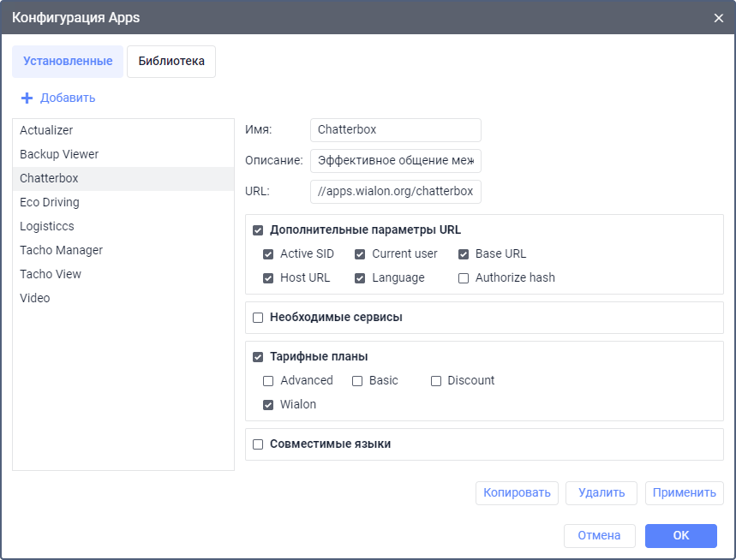This screenshot has height=560, width=736.
Task: Select Actualizer in the app list
Action: pyautogui.click(x=46, y=130)
